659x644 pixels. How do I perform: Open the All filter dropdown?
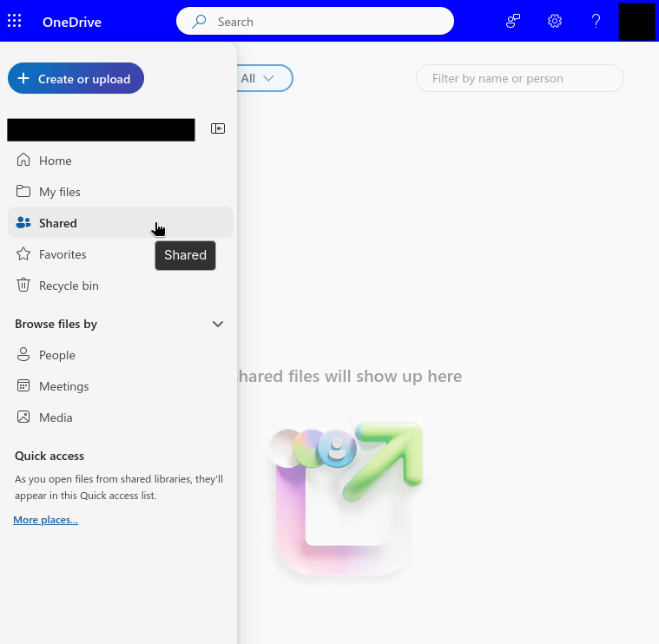click(264, 78)
